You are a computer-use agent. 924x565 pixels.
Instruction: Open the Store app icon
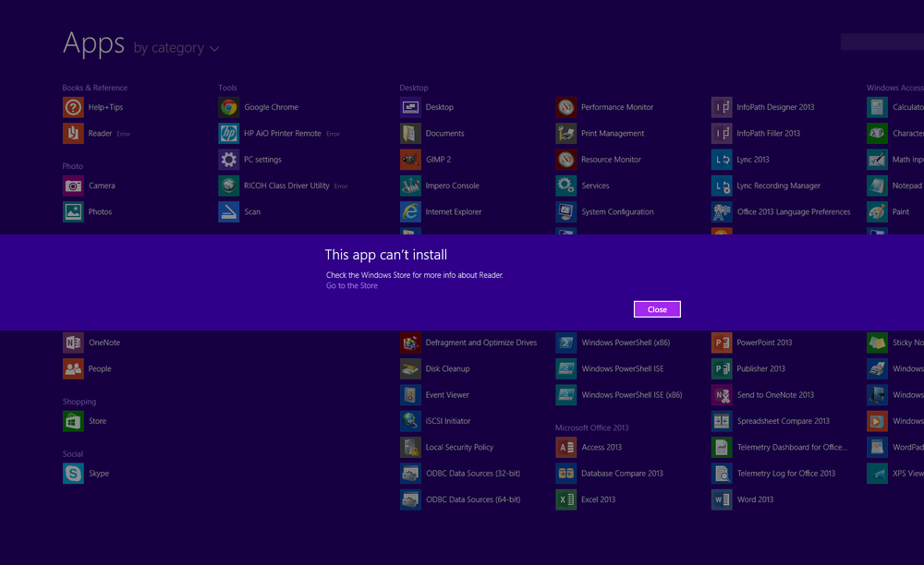tap(73, 421)
